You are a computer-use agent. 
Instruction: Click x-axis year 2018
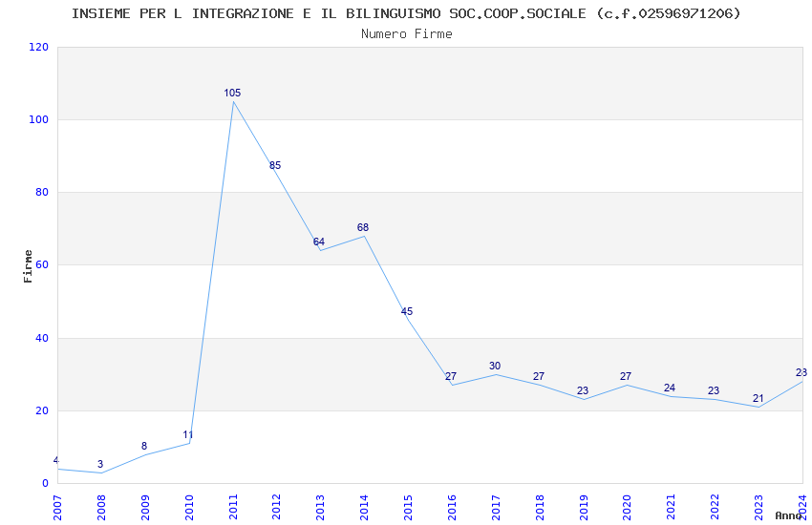[x=540, y=508]
